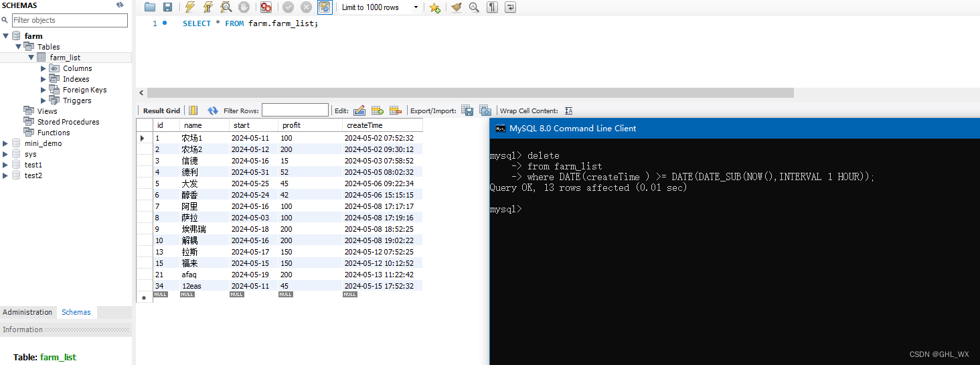Expand the Columns node
The height and width of the screenshot is (365, 980).
coord(44,68)
